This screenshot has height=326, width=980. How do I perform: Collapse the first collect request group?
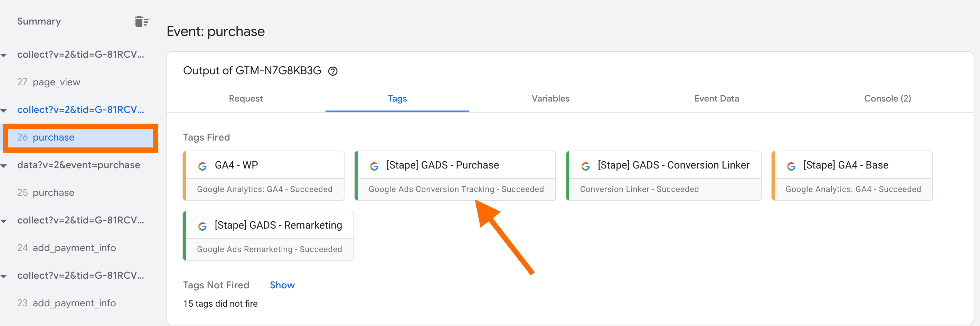[x=4, y=56]
